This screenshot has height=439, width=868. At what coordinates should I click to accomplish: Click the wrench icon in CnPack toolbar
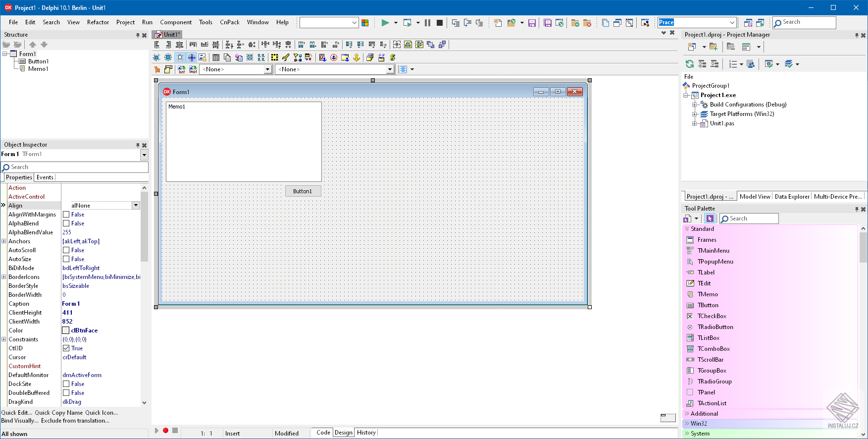tap(286, 57)
